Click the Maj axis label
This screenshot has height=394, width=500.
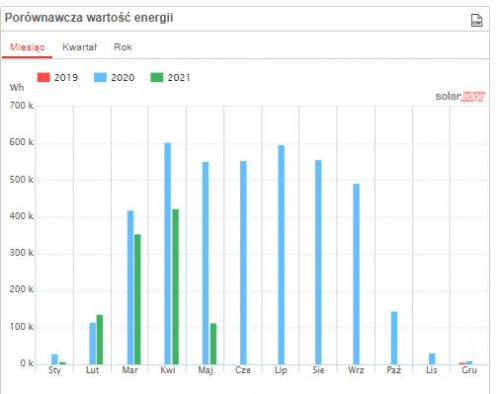206,370
